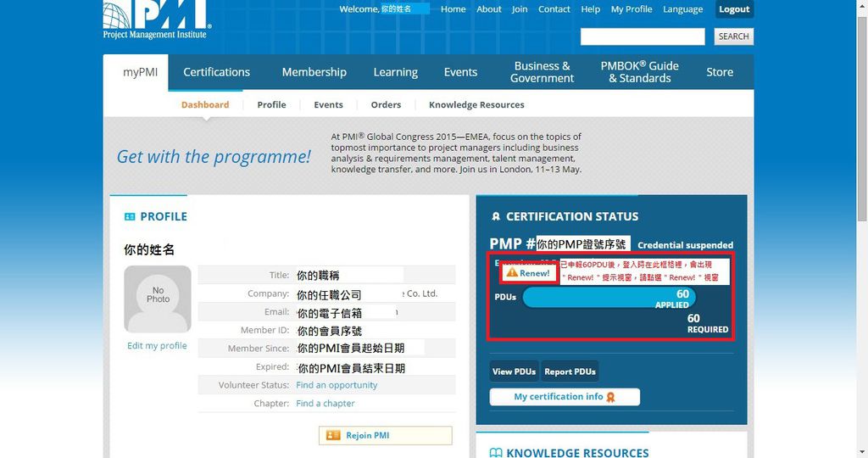The height and width of the screenshot is (458, 868).
Task: Go to Home in top links
Action: [453, 9]
